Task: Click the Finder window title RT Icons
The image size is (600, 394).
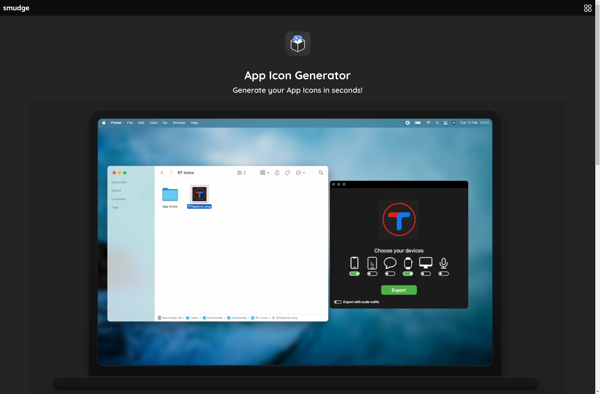Action: tap(186, 173)
